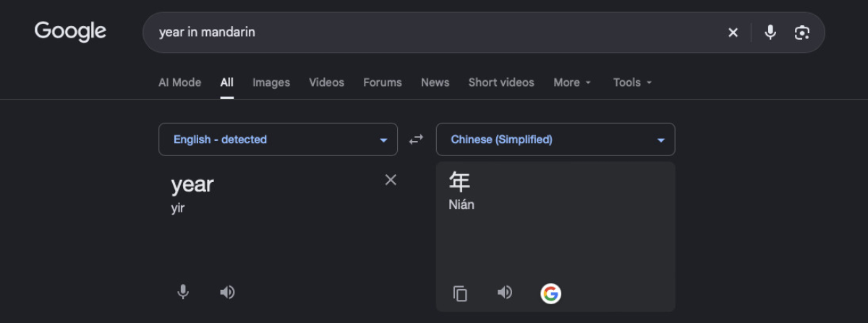
Task: Clear the search box with the X icon
Action: pos(733,33)
